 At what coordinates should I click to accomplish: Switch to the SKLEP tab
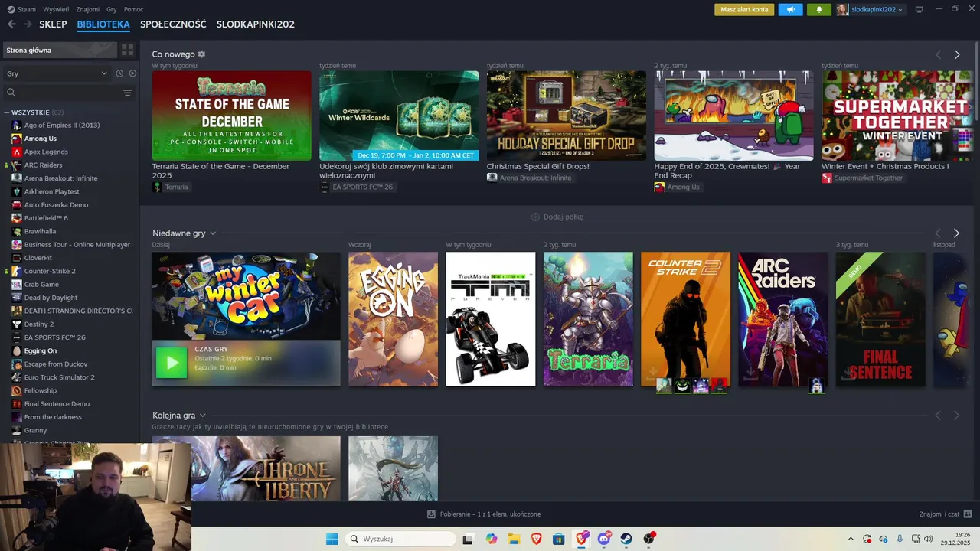click(53, 24)
